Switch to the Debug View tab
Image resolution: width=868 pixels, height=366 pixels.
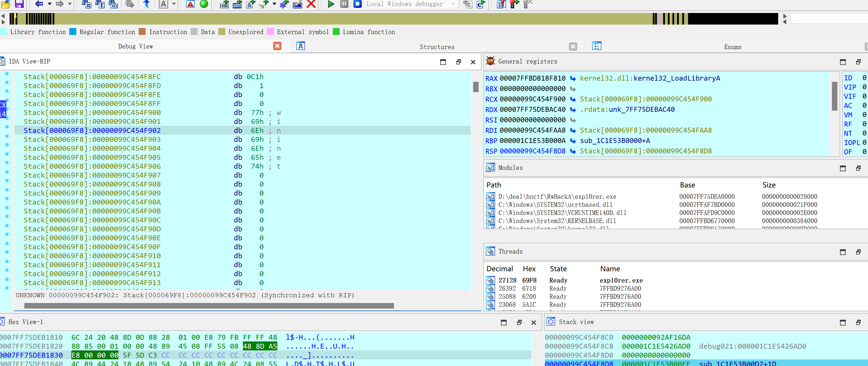135,46
